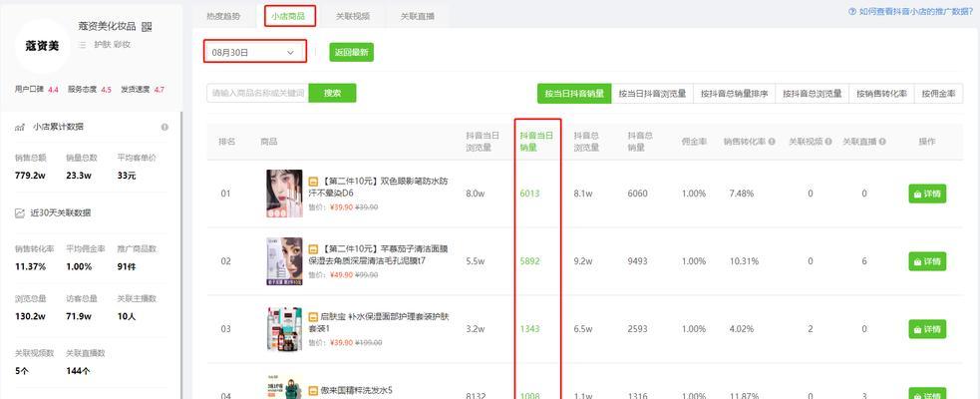The image size is (980, 399).
Task: Show info icon for 关联直播 column
Action: [x=882, y=142]
